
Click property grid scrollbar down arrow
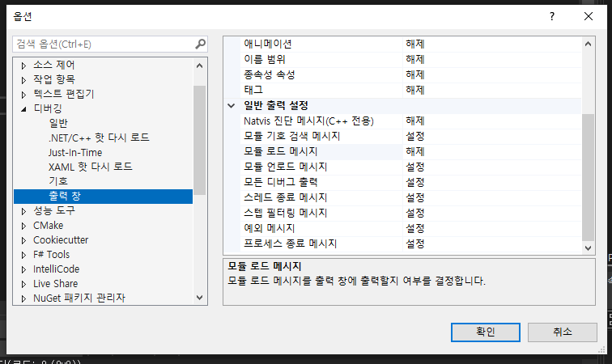click(589, 248)
